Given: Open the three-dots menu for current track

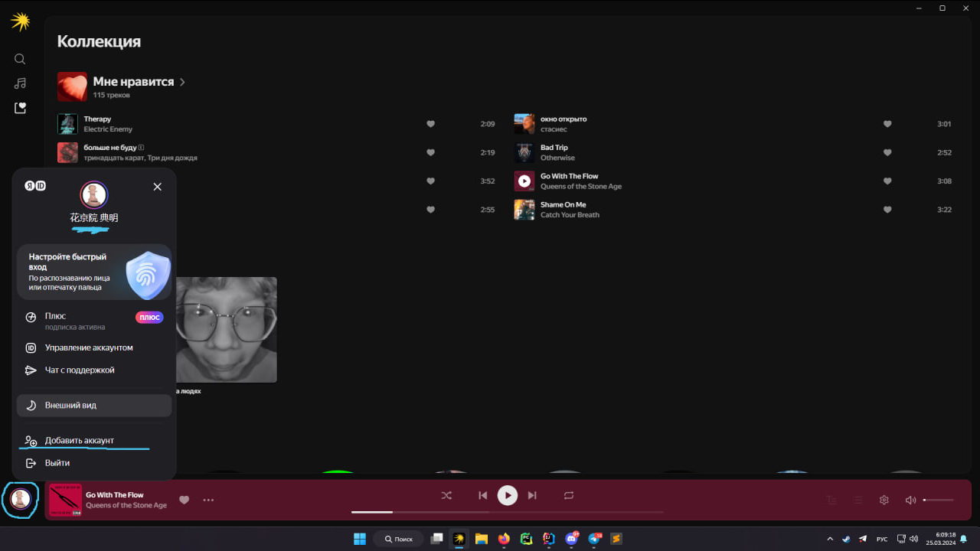Looking at the screenshot, I should coord(208,500).
